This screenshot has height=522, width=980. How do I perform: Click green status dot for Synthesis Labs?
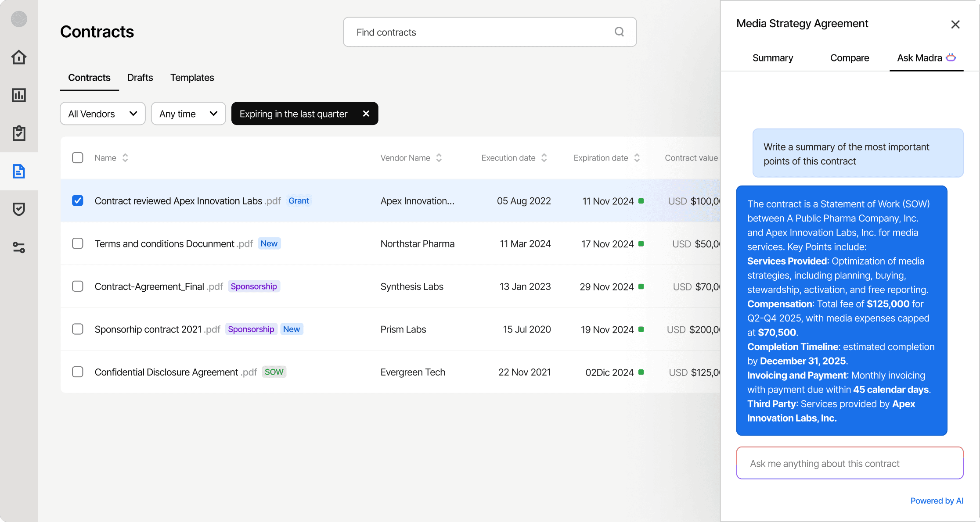coord(641,286)
